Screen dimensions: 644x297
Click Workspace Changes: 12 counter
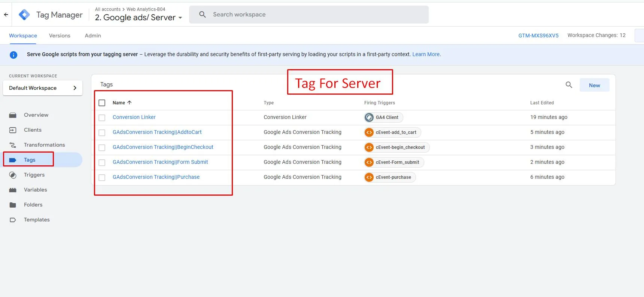click(596, 35)
